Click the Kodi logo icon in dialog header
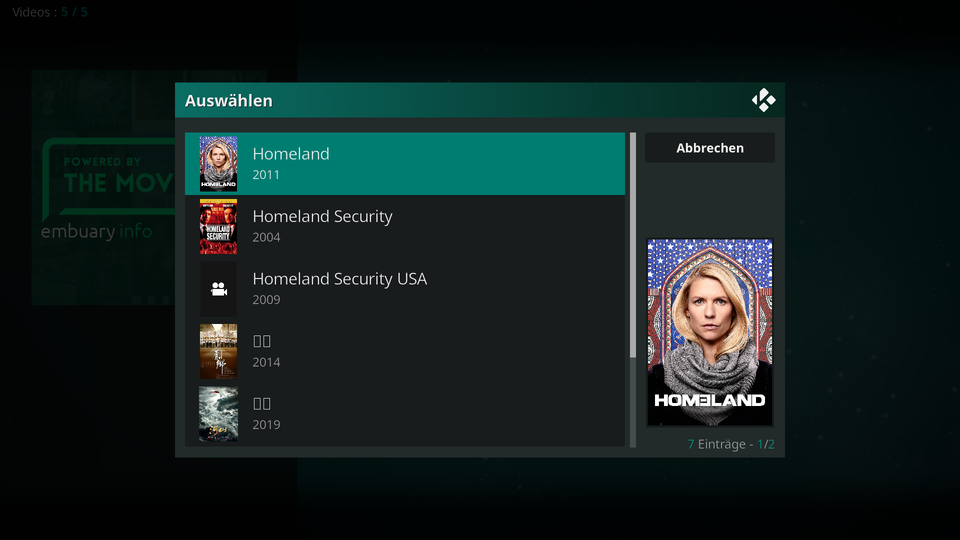Screen dimensions: 960x540 763,100
